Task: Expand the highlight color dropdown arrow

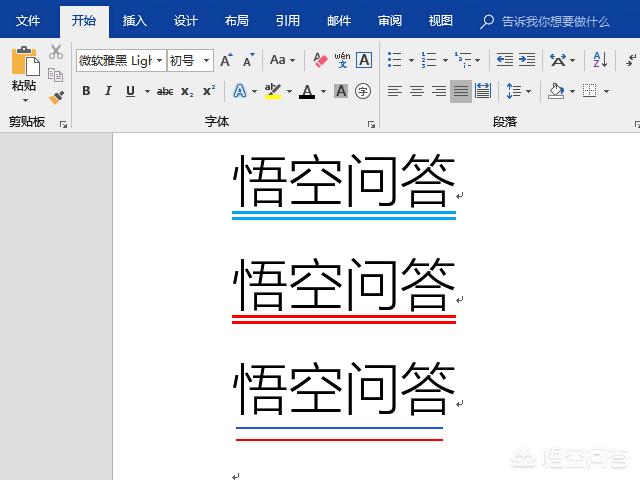Action: (x=289, y=91)
